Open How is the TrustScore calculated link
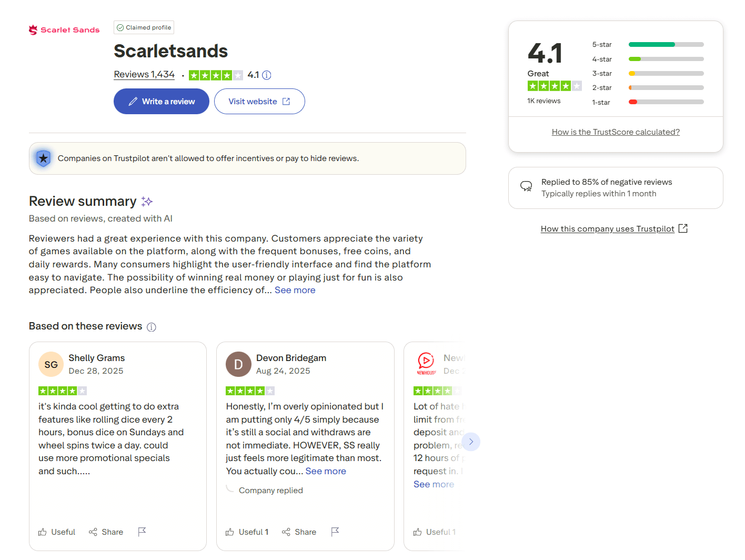 point(616,132)
